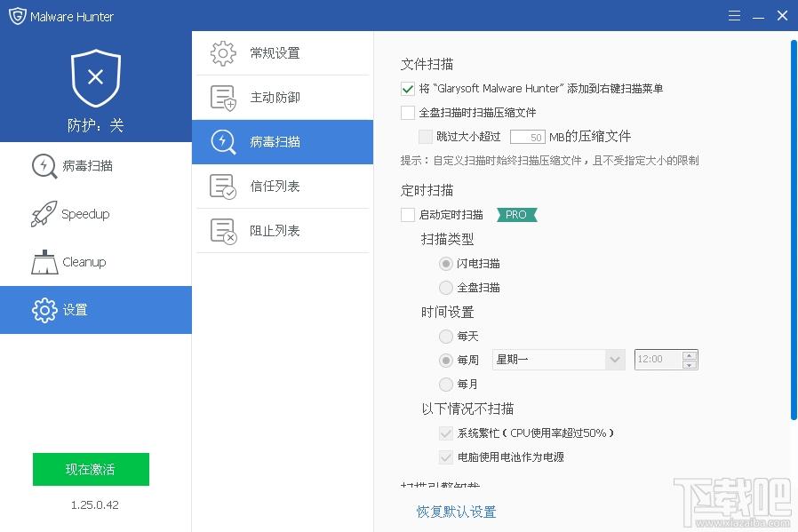798x532 pixels.
Task: Select the 全盘扫描 radio button
Action: [446, 287]
